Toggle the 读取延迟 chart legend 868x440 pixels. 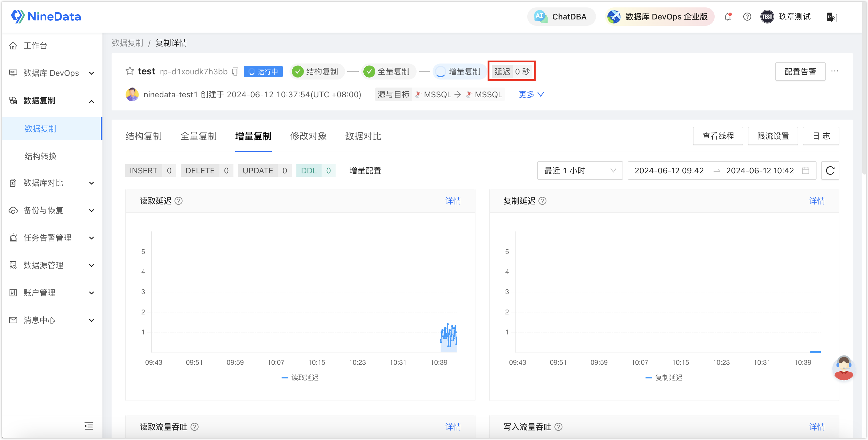[x=300, y=377]
